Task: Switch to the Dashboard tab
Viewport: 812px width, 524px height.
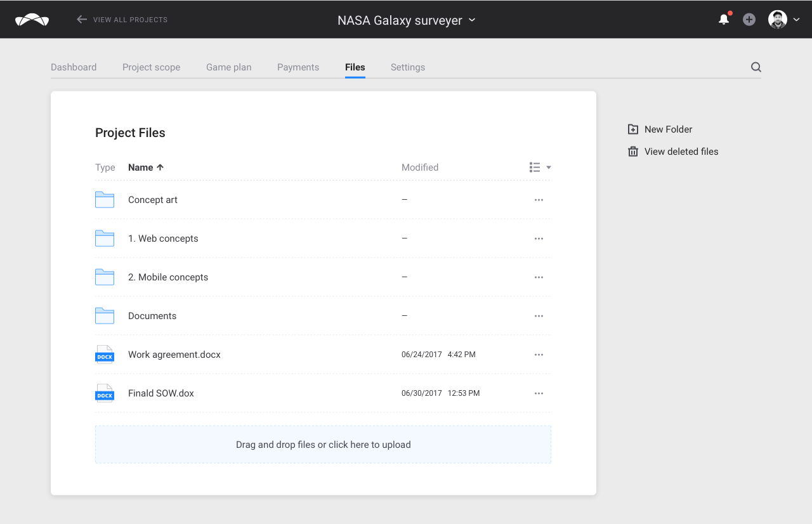Action: [74, 67]
